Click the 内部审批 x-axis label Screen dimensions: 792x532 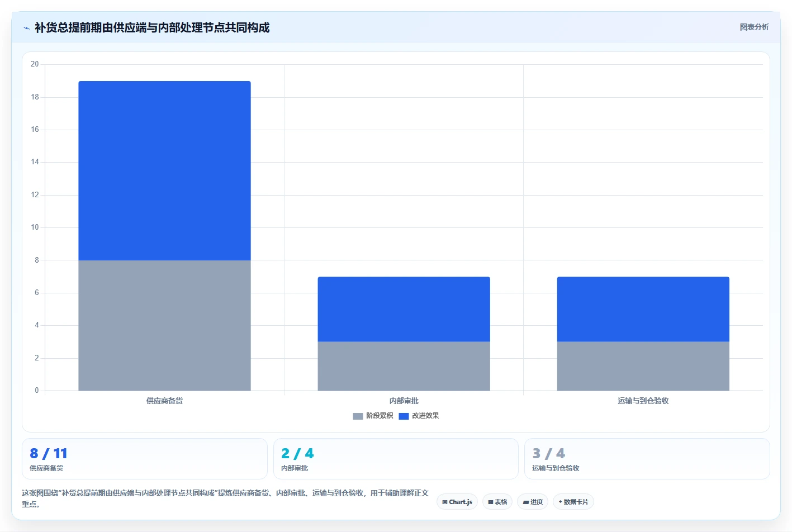[404, 401]
